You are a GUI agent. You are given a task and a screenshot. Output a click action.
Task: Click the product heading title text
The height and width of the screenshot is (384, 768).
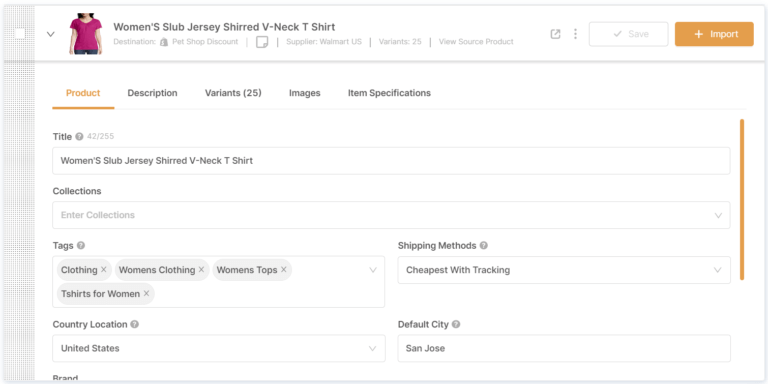point(224,27)
